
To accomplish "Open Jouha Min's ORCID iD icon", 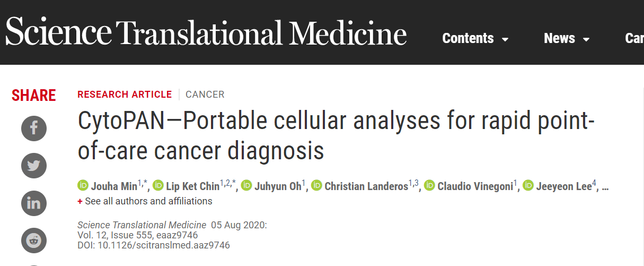I will click(x=83, y=186).
